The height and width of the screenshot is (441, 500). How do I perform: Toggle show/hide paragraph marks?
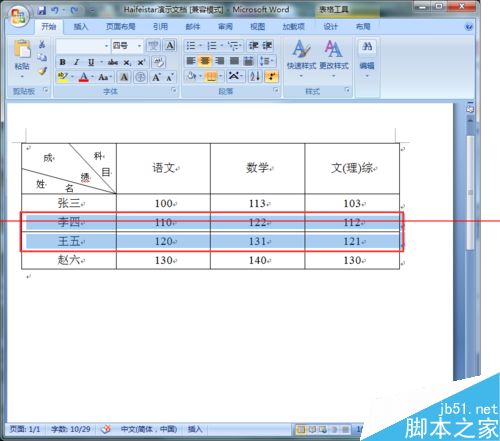[271, 77]
